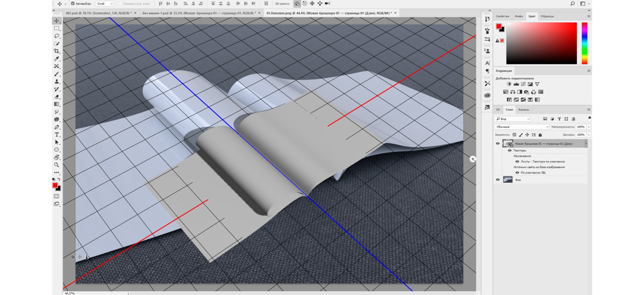
Task: Activate the 3D Orbit camera mode icon
Action: click(297, 3)
